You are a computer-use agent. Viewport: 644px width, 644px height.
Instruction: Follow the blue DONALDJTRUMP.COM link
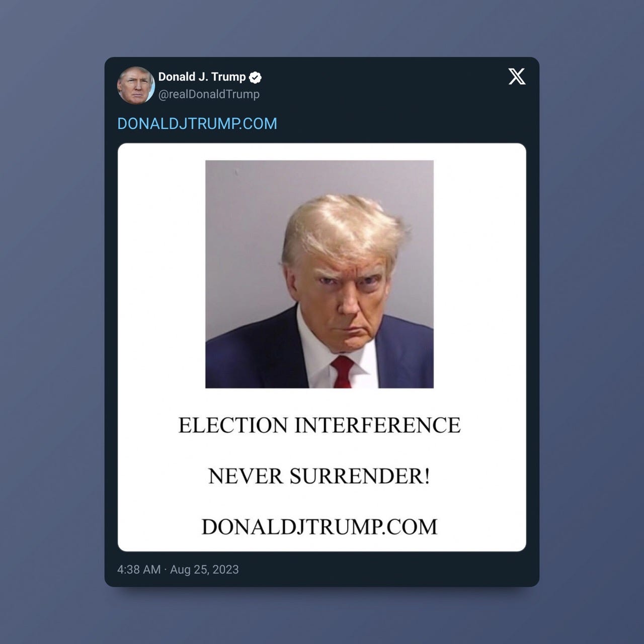click(197, 124)
